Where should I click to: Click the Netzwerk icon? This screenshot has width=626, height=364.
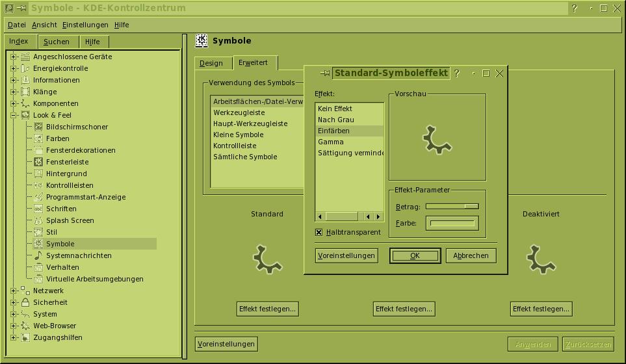point(25,291)
